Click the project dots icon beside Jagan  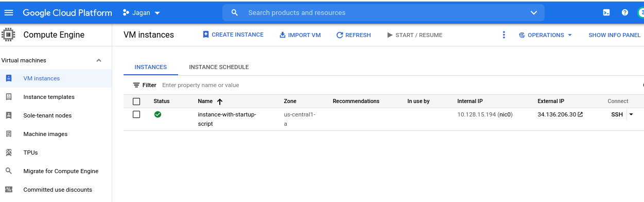point(126,12)
